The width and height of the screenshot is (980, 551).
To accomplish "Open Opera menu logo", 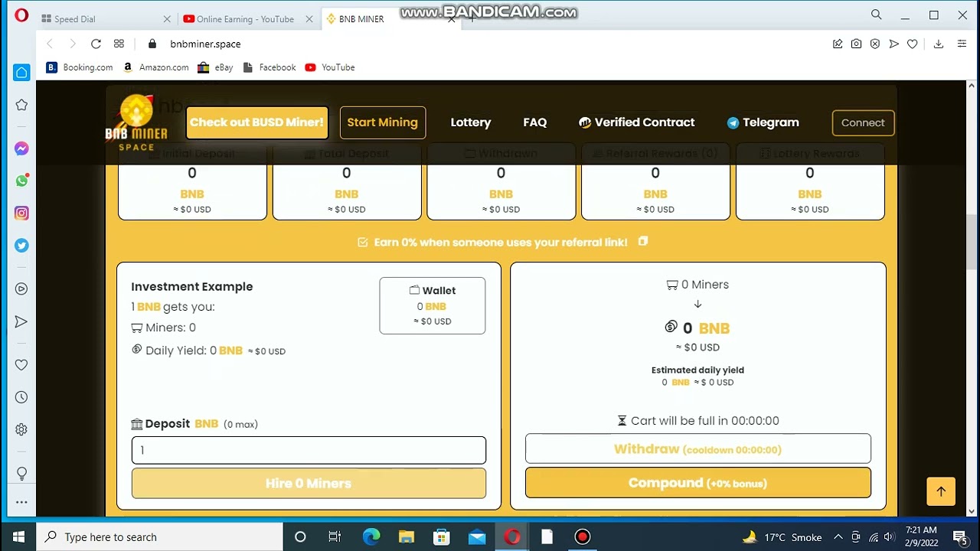I will coord(21,15).
